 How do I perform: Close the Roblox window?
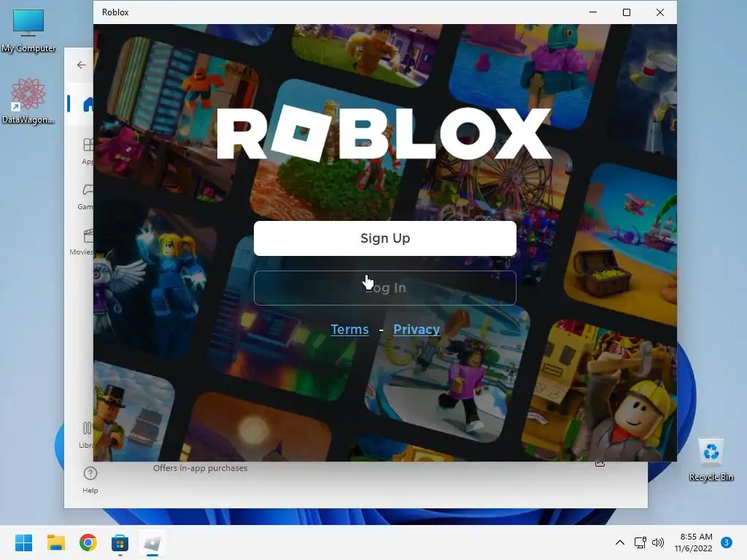tap(659, 12)
